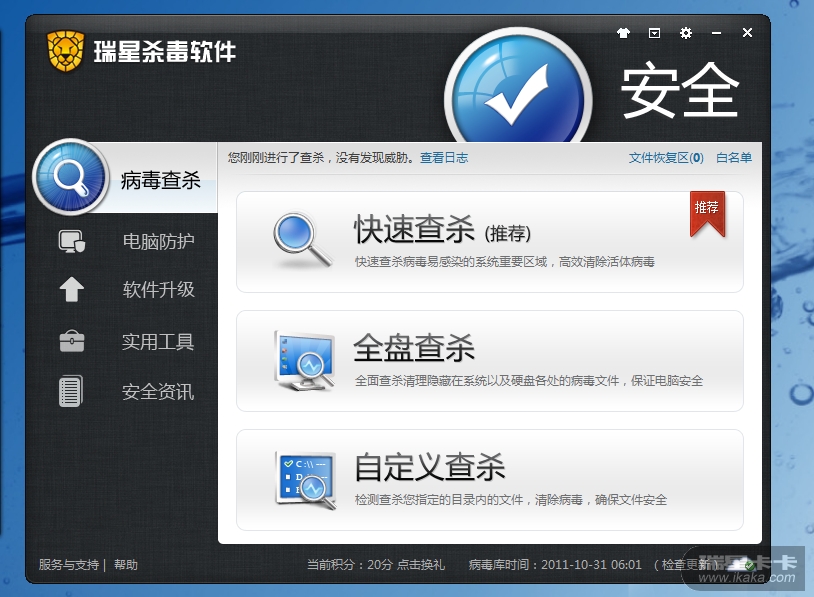Click the 实用工具 toolbox icon
The image size is (814, 597).
[x=72, y=341]
